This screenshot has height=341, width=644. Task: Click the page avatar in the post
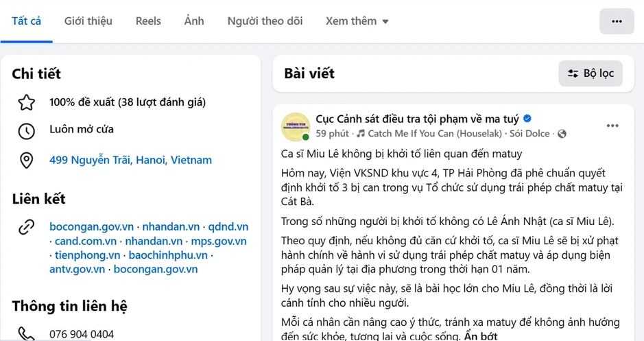point(296,126)
